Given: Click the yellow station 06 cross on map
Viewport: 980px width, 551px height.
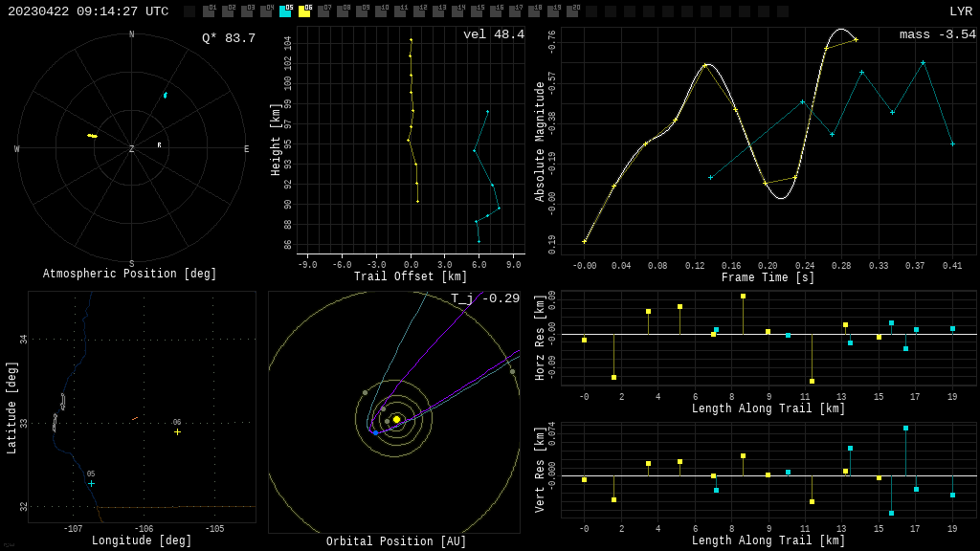Looking at the screenshot, I should point(177,431).
